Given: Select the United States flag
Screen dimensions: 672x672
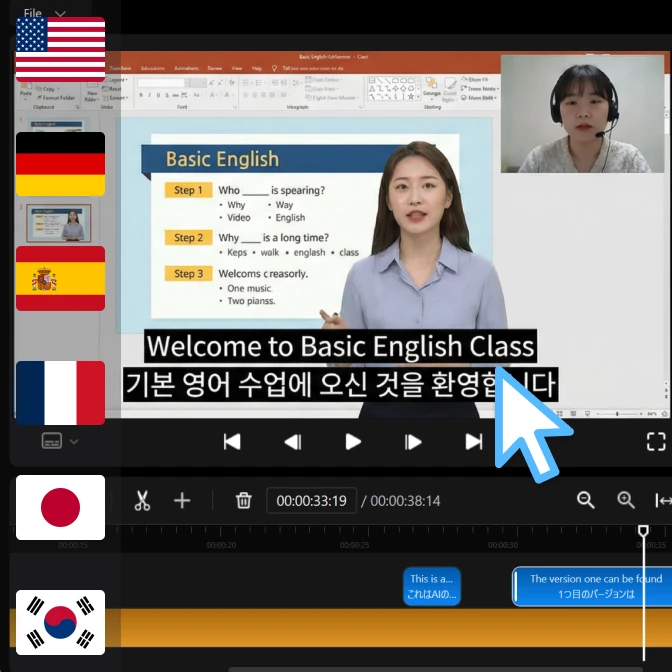Looking at the screenshot, I should (x=60, y=49).
